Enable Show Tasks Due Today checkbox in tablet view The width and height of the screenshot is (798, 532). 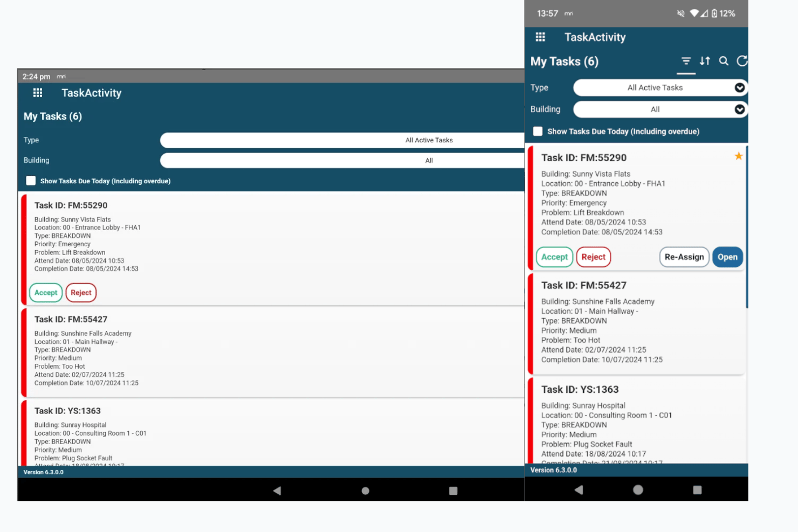pyautogui.click(x=31, y=181)
